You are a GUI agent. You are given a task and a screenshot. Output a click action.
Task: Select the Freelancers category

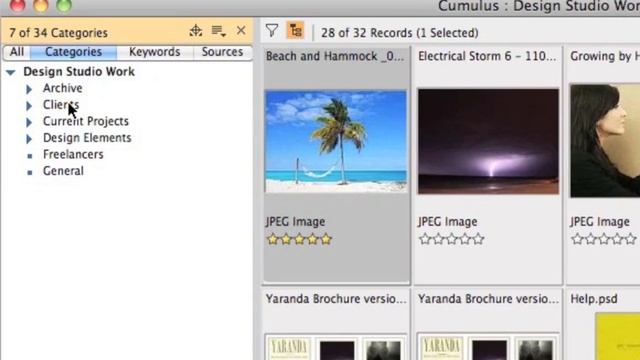(73, 155)
